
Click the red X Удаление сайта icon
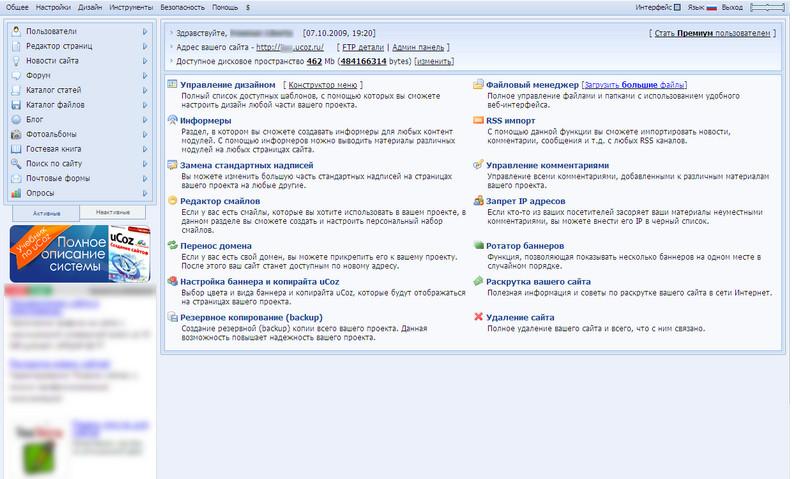pyautogui.click(x=478, y=317)
